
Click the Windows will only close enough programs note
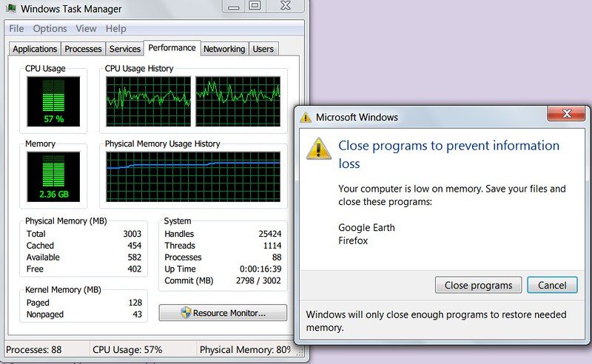pyautogui.click(x=436, y=321)
